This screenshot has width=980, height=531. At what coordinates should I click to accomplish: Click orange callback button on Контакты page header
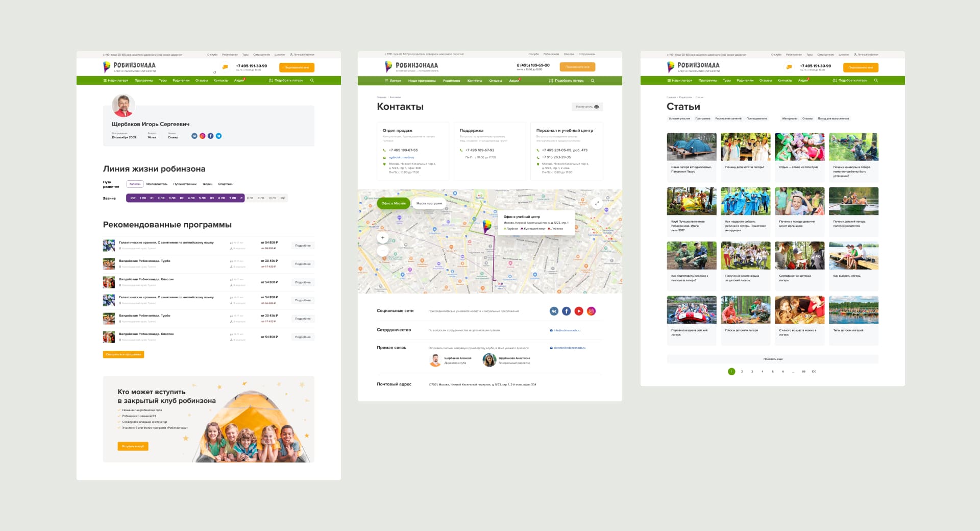[577, 67]
